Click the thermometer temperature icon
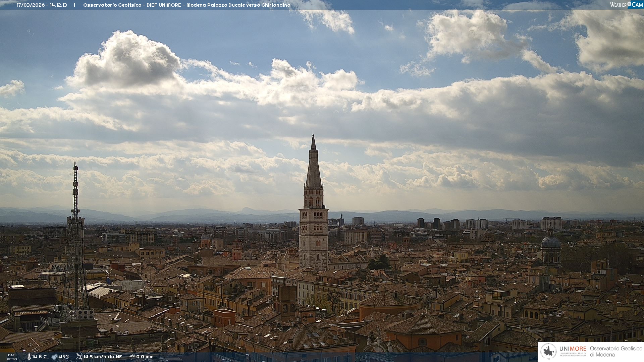The height and width of the screenshot is (362, 644). point(29,357)
